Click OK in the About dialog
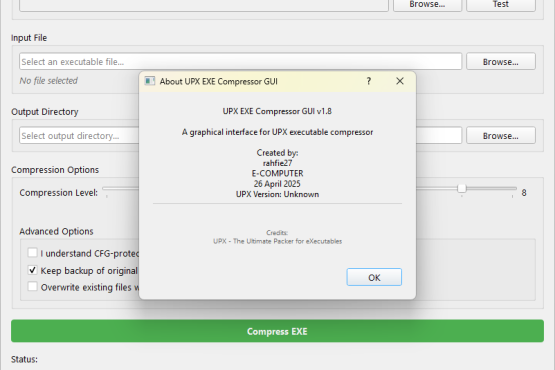 (x=374, y=277)
